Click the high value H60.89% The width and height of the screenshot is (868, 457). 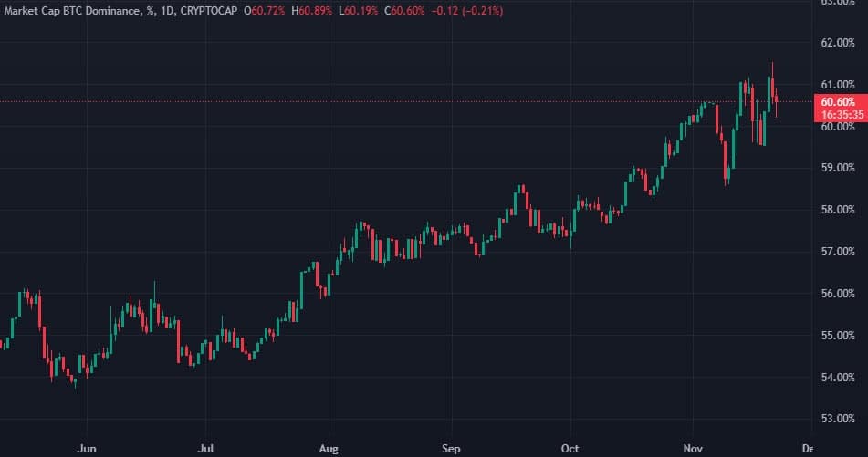pyautogui.click(x=311, y=11)
